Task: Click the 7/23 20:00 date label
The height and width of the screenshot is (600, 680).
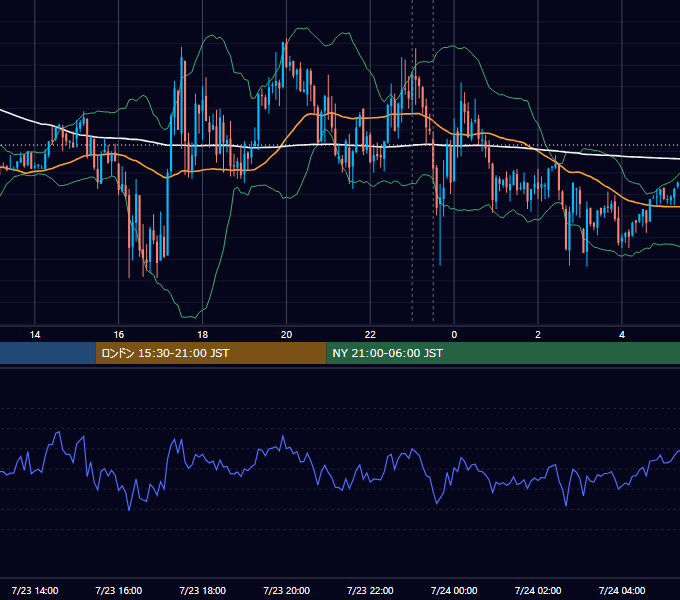Action: coord(286,590)
